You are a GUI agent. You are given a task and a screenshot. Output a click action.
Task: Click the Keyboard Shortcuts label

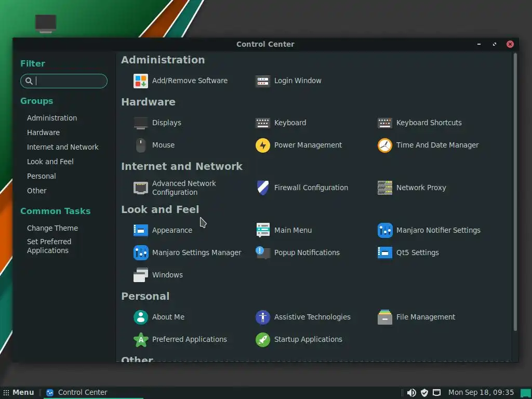pos(429,123)
